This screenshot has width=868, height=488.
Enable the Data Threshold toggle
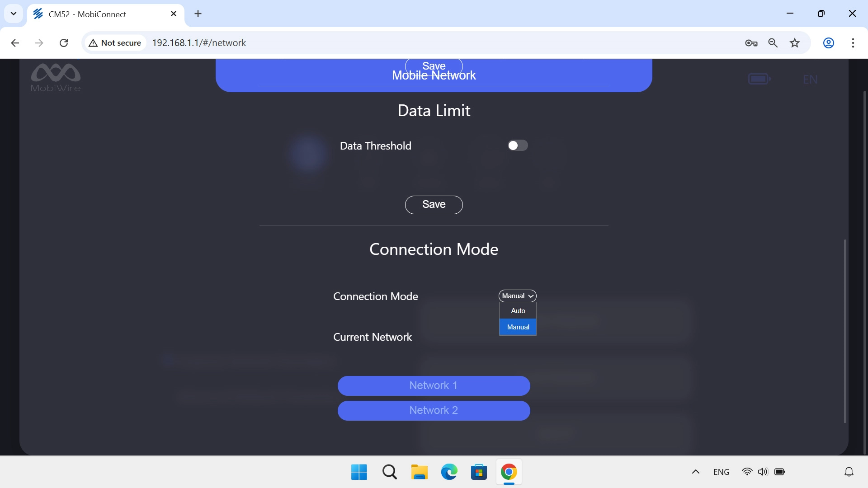coord(518,145)
